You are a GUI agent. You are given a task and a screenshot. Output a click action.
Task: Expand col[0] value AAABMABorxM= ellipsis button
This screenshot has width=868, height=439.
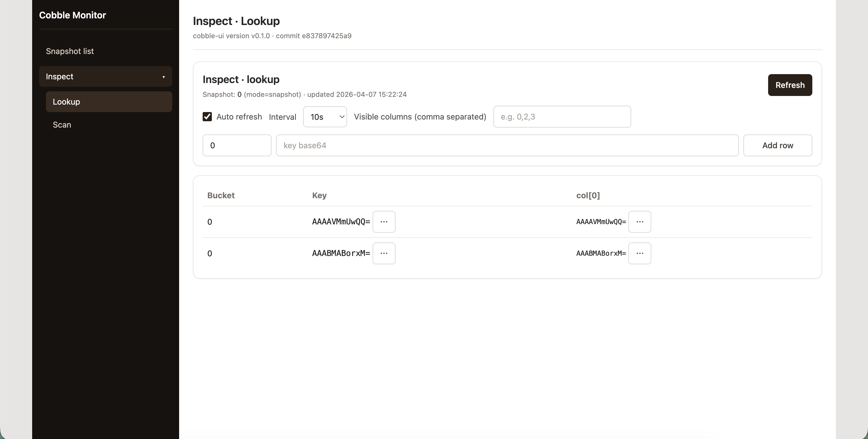tap(640, 254)
